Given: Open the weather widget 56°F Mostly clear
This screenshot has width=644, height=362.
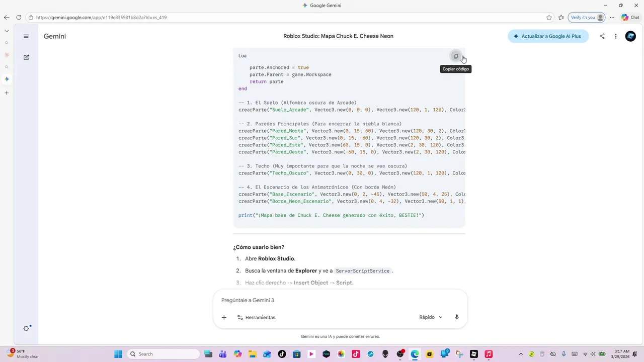Looking at the screenshot, I should pyautogui.click(x=23, y=354).
